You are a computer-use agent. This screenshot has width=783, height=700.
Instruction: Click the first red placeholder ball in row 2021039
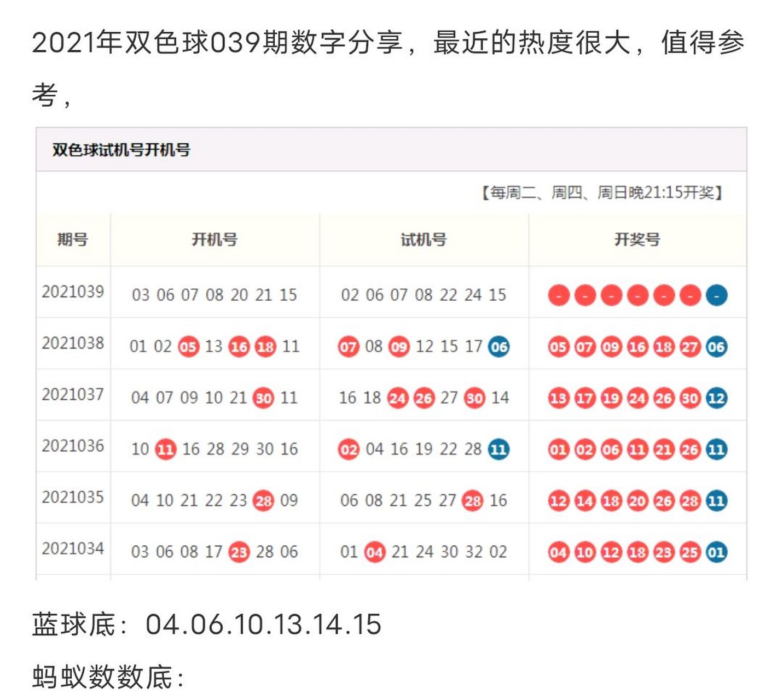(x=559, y=295)
